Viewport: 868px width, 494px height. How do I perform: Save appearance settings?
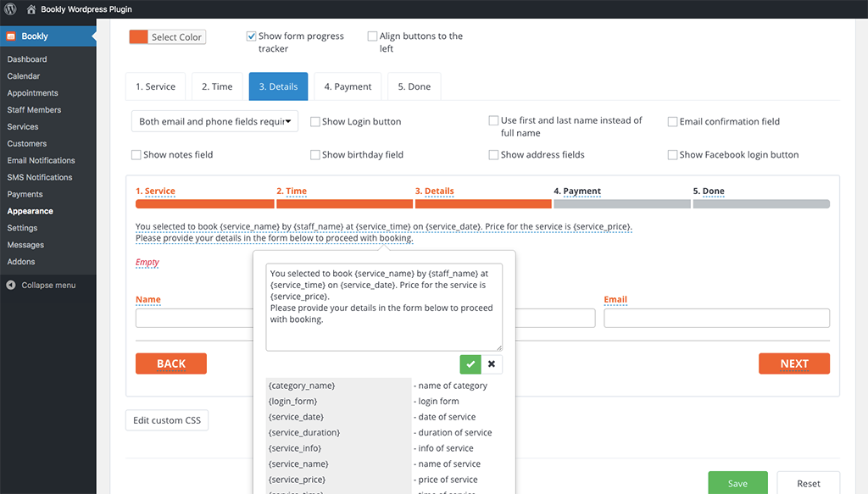[x=737, y=483]
